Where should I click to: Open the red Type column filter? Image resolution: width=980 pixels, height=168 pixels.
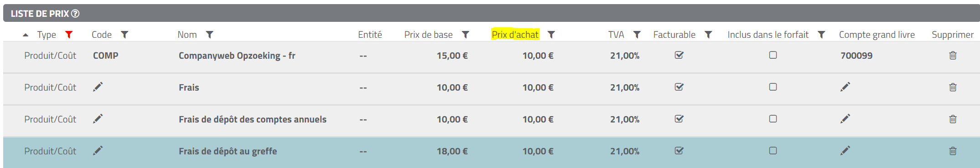tap(69, 35)
